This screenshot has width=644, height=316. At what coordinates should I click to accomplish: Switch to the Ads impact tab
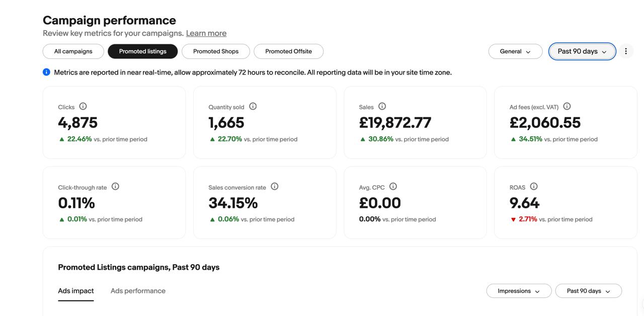tap(76, 291)
